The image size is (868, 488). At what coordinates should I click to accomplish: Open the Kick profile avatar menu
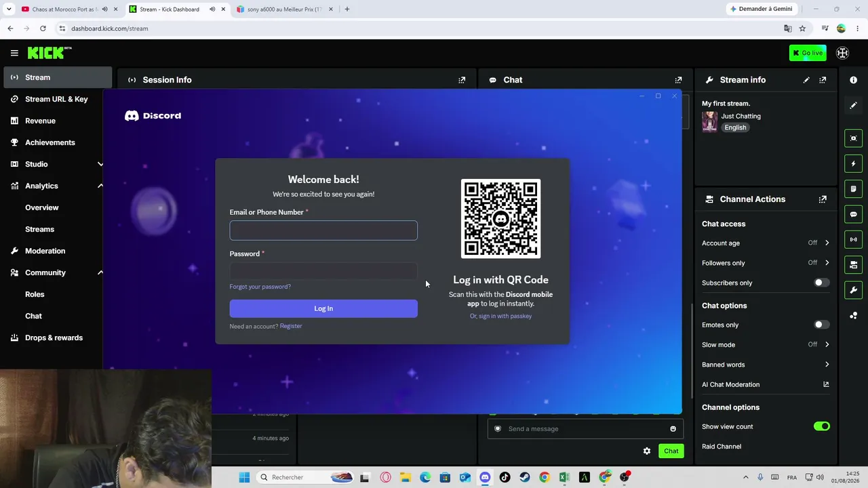842,53
